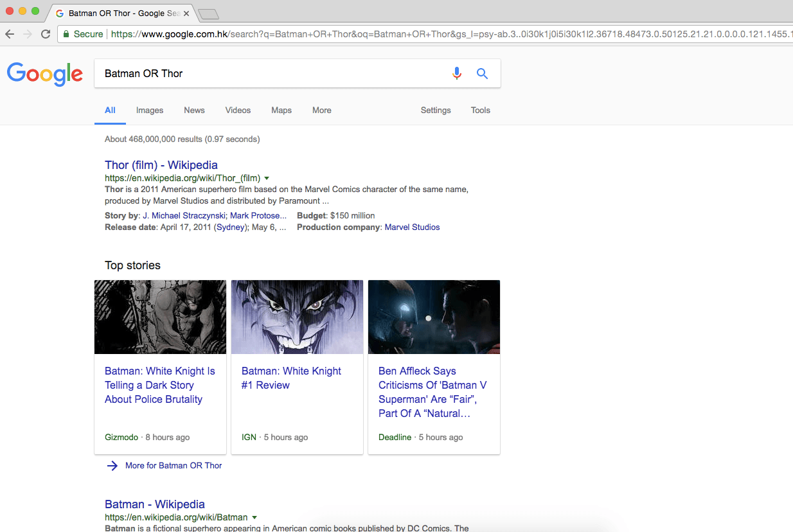Screen dimensions: 793x532
Task: Click the en.wikipedia.org/wiki/Thor_(film) URL text
Action: tap(183, 178)
